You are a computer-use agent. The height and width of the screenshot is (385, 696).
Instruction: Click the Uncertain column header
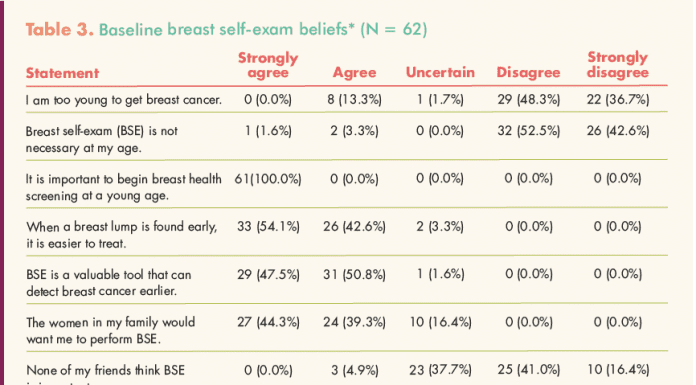[x=440, y=72]
